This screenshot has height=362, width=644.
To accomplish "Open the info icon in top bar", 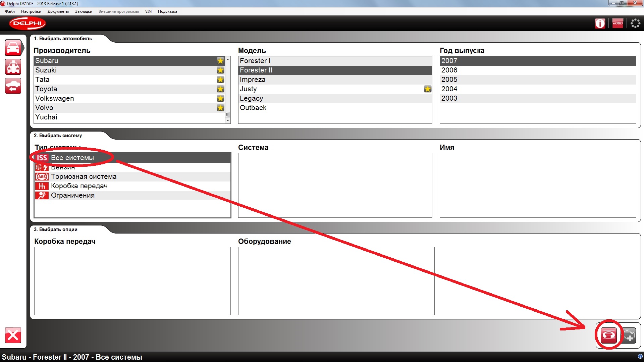I will (x=600, y=23).
